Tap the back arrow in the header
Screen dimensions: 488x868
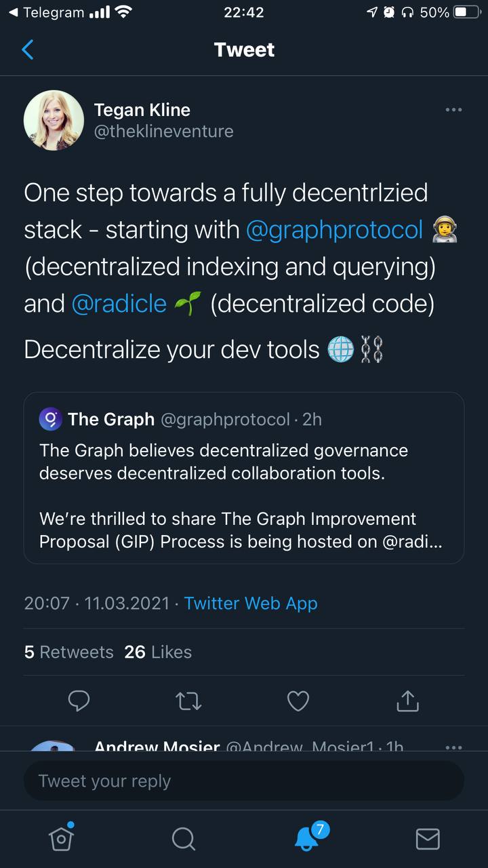[x=28, y=50]
